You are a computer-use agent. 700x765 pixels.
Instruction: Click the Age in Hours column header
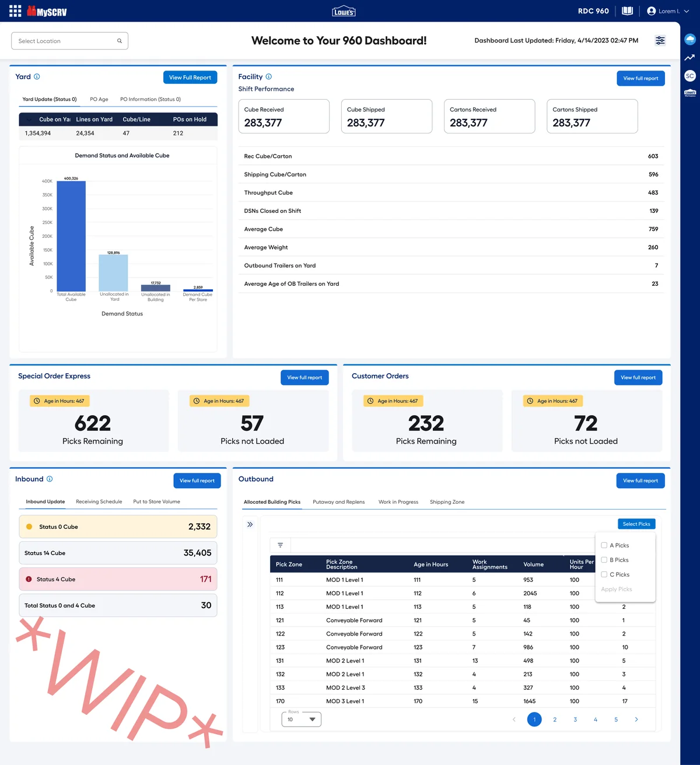[x=431, y=564]
